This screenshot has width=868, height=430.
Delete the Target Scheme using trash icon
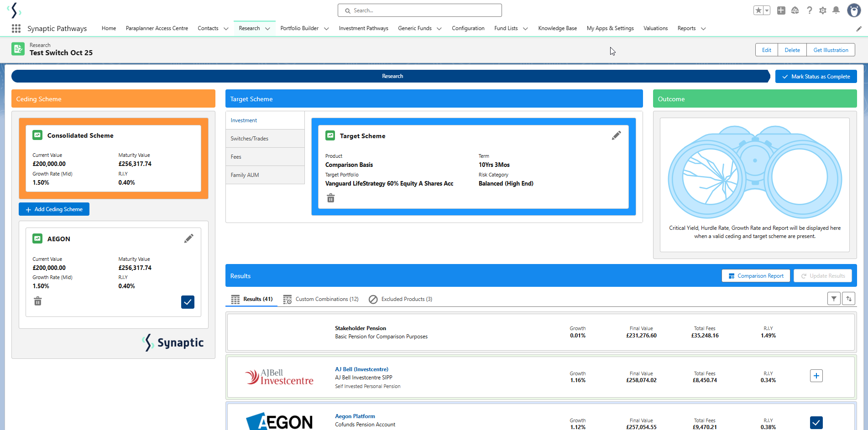331,198
